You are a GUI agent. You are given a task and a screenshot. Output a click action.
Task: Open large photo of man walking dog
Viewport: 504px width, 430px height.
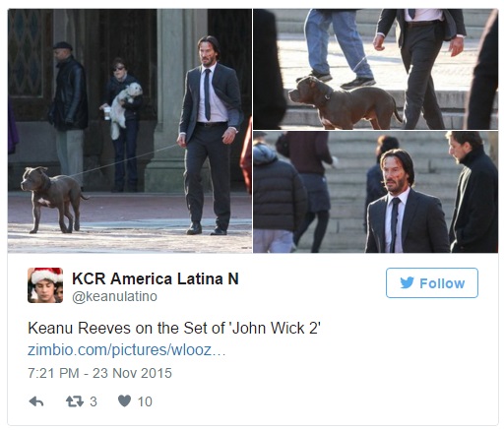(x=130, y=131)
